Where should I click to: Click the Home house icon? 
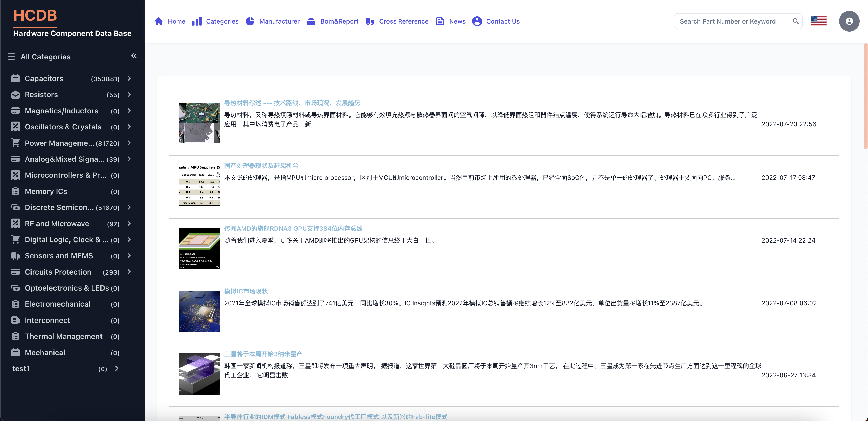pyautogui.click(x=158, y=21)
